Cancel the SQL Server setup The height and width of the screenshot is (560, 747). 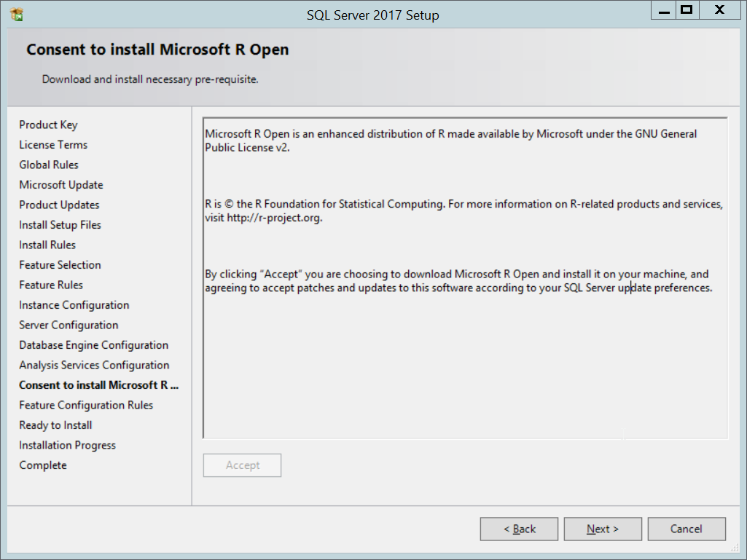point(687,529)
